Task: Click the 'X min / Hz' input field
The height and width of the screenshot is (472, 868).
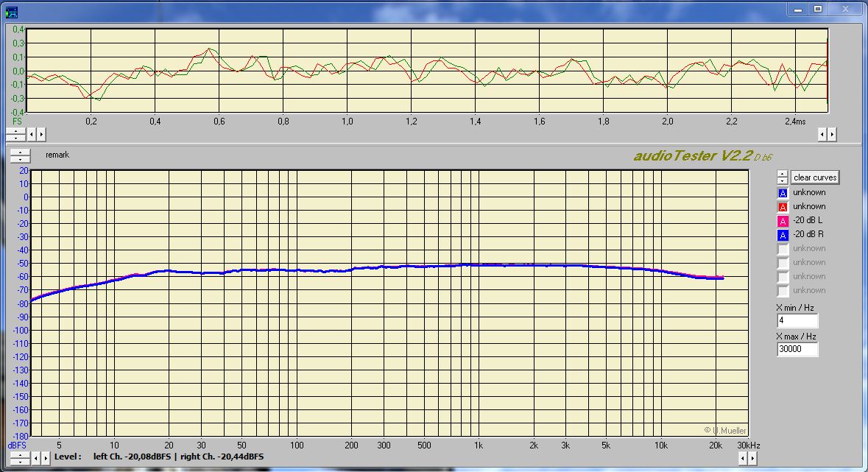Action: pyautogui.click(x=797, y=320)
